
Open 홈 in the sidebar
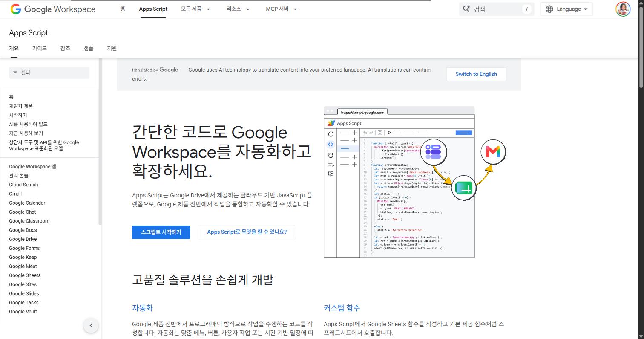click(11, 97)
